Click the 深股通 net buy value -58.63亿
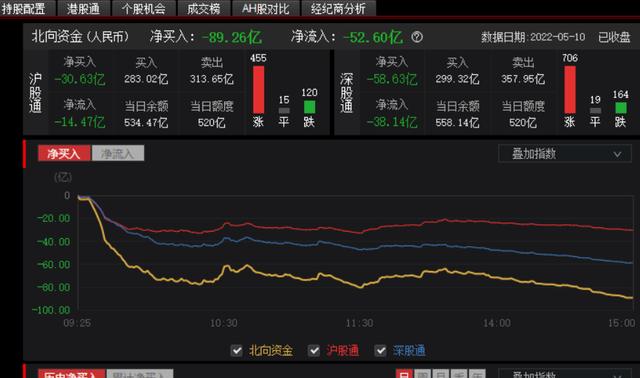The width and height of the screenshot is (640, 378). 392,79
